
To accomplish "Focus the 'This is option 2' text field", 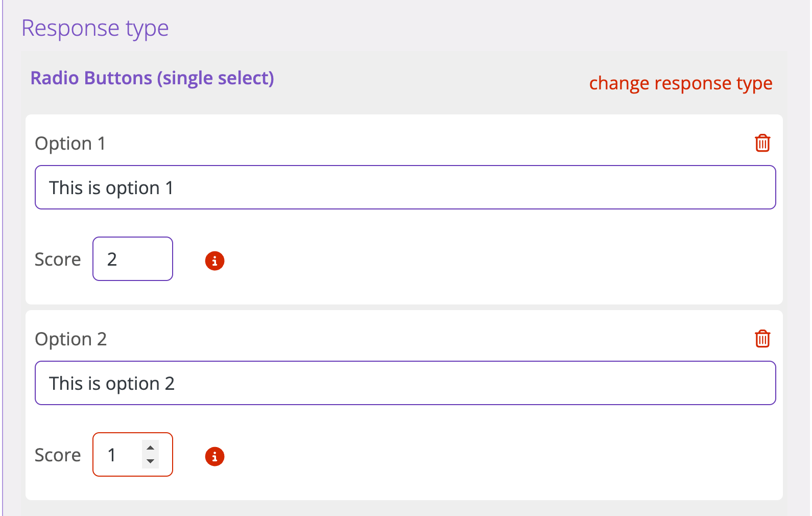I will pyautogui.click(x=405, y=383).
